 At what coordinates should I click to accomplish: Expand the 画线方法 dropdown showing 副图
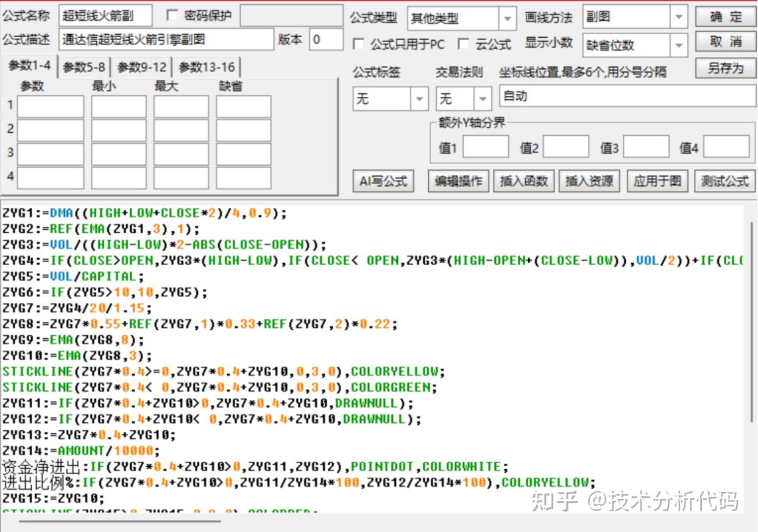tap(679, 17)
